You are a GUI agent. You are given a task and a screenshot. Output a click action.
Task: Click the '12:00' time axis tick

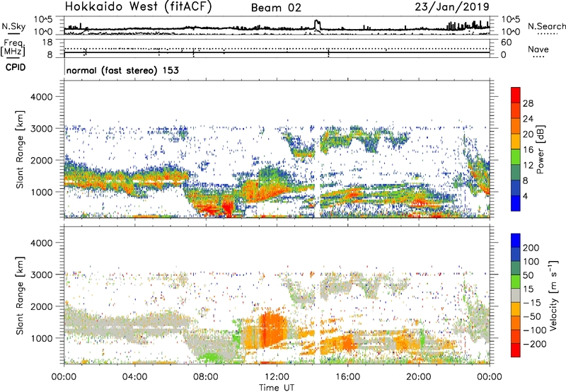(277, 377)
